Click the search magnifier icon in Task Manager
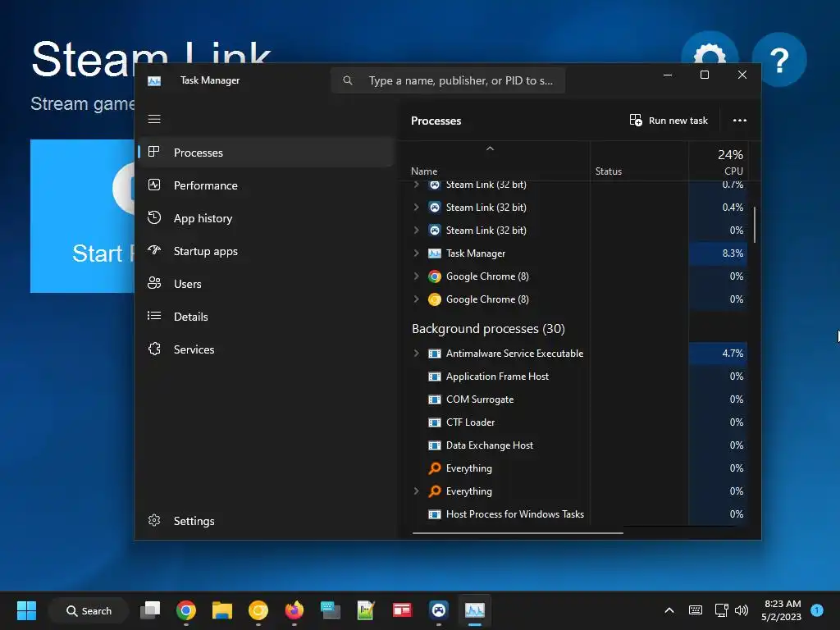Image resolution: width=840 pixels, height=630 pixels. coord(348,80)
